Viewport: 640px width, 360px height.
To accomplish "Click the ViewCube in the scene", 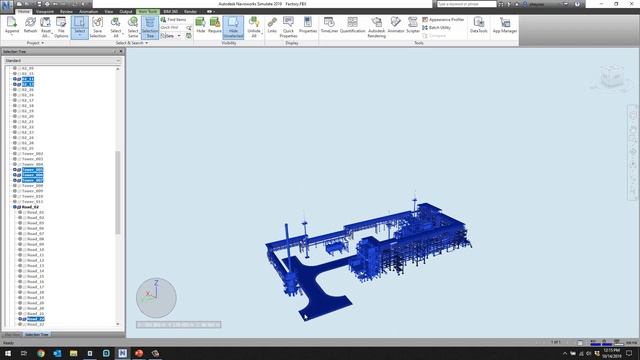I will tap(611, 78).
